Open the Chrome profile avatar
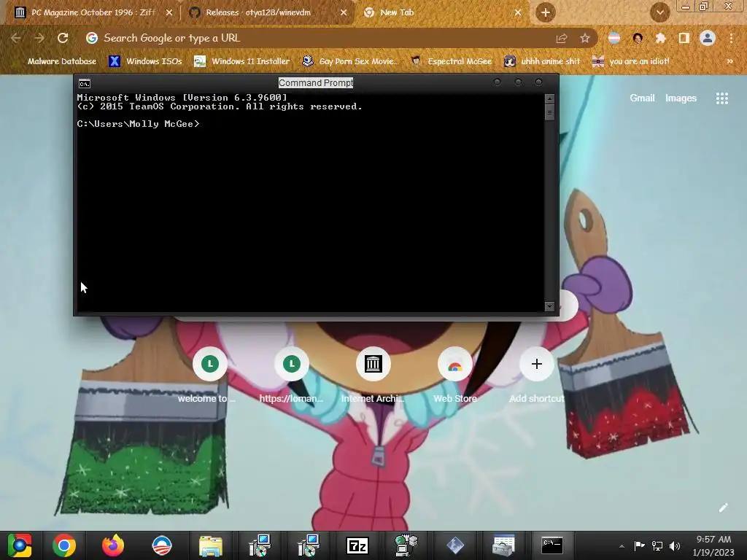Image resolution: width=747 pixels, height=560 pixels. pyautogui.click(x=708, y=38)
